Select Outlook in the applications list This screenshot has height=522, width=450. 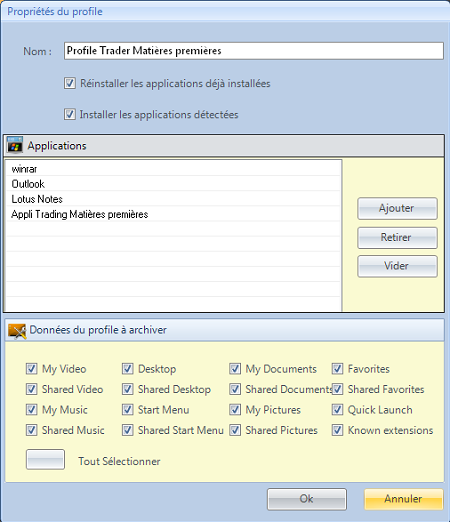click(x=173, y=184)
